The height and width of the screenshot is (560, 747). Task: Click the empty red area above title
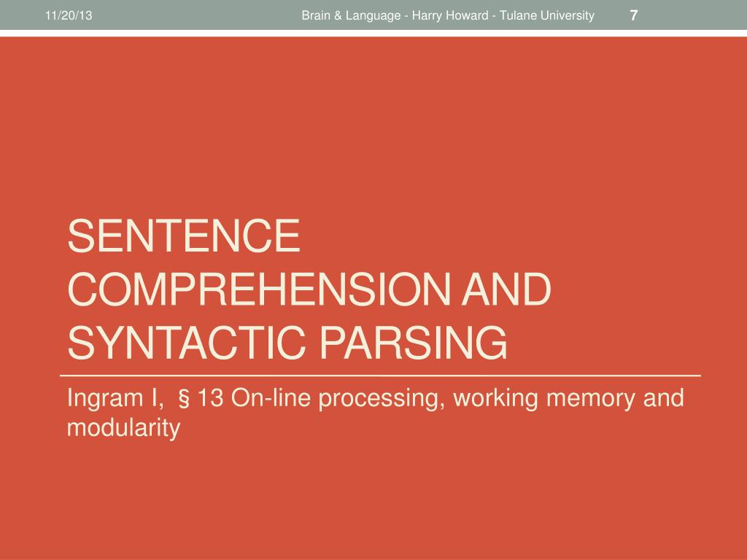[373, 124]
